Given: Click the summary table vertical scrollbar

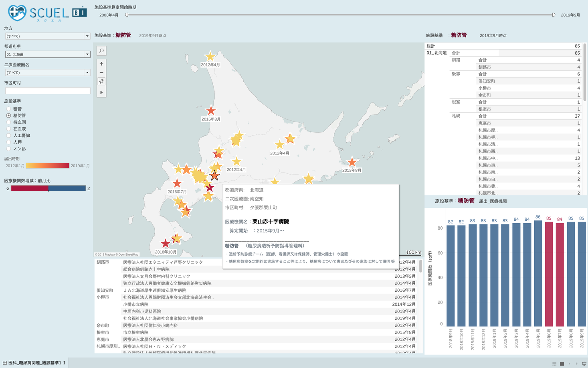Looking at the screenshot, I should click(x=585, y=72).
